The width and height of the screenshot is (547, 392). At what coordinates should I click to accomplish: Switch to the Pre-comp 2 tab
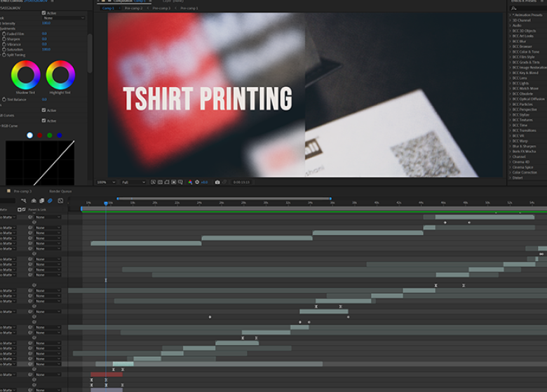coord(133,8)
